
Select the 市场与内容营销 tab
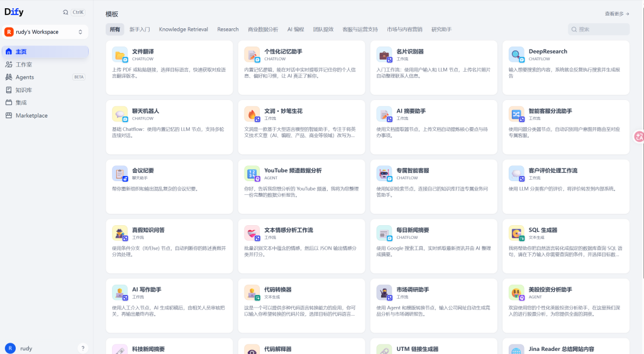pos(404,29)
